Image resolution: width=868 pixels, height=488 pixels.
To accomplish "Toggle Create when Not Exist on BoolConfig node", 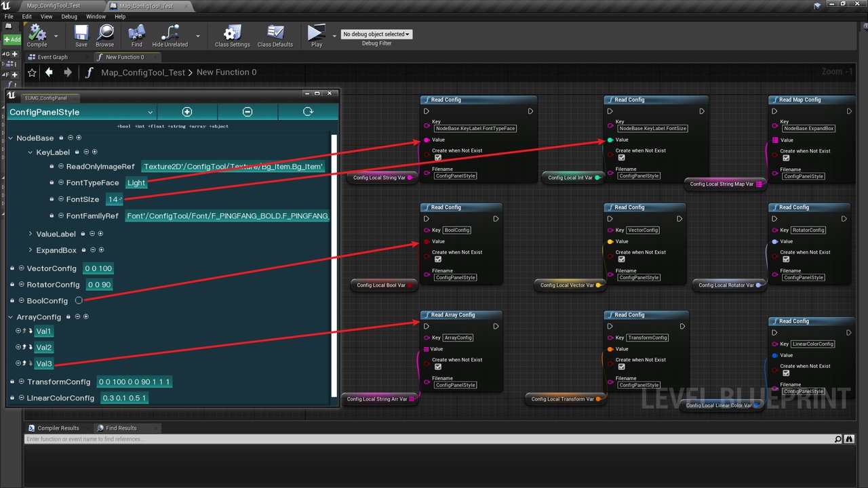I will click(x=438, y=259).
